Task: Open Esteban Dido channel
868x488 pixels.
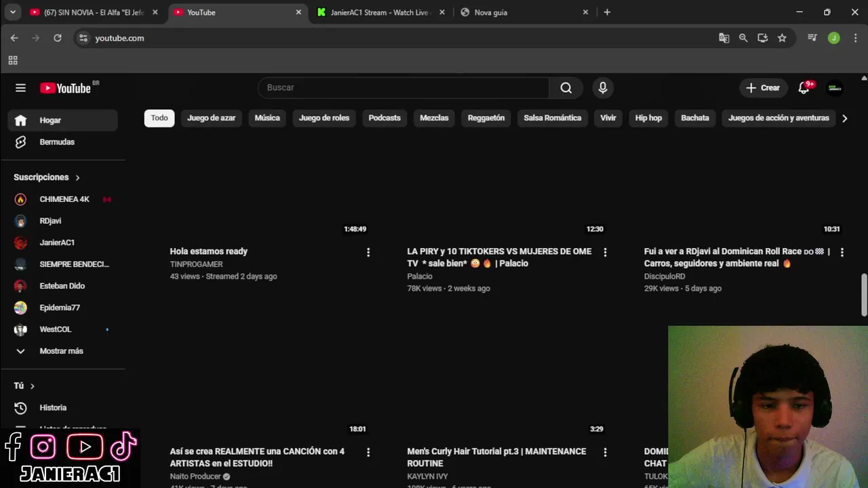Action: coord(62,286)
